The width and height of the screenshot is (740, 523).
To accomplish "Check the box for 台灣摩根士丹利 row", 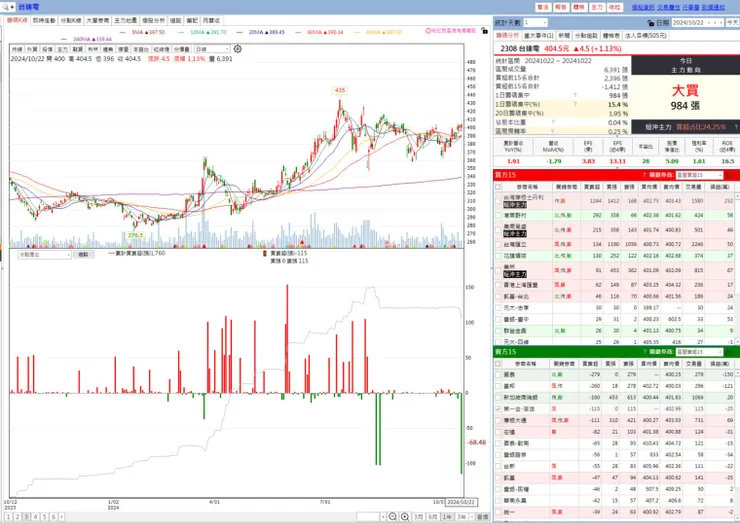I will 498,201.
